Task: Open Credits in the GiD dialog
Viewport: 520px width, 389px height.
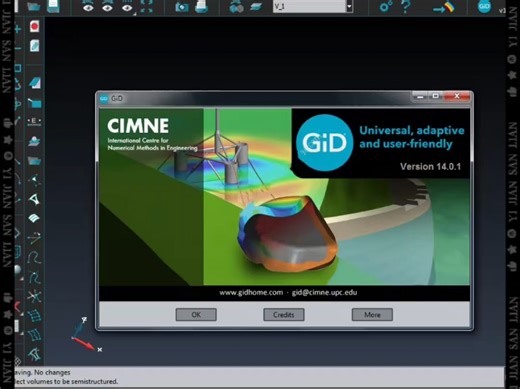Action: pyautogui.click(x=284, y=315)
